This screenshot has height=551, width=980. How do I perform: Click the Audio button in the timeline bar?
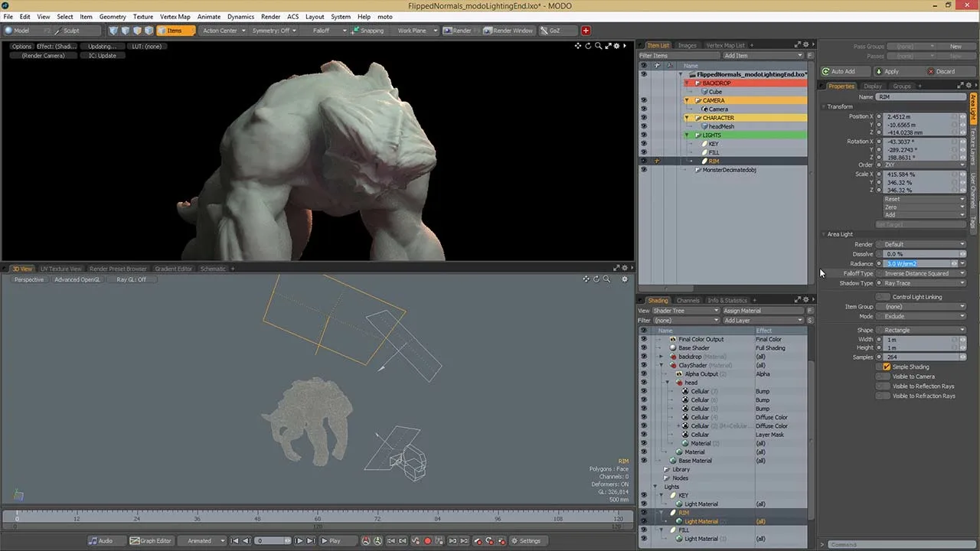(100, 541)
